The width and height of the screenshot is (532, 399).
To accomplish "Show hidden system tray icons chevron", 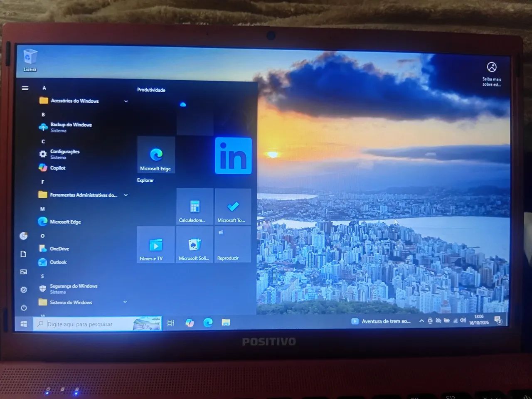I will (x=421, y=321).
